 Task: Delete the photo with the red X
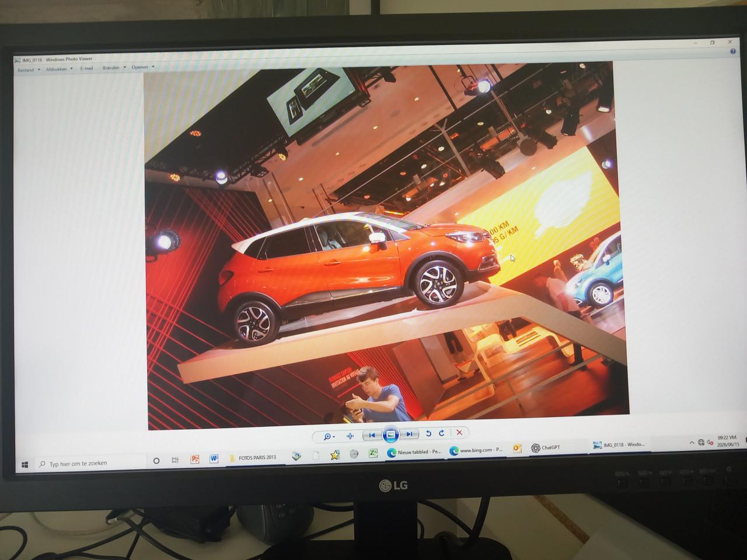coord(459,433)
